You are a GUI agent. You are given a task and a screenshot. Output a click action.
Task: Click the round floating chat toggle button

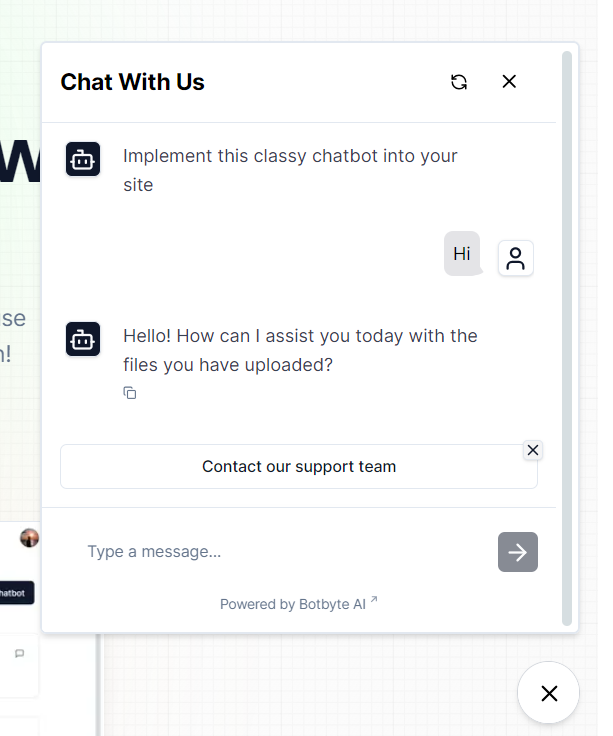(x=548, y=693)
